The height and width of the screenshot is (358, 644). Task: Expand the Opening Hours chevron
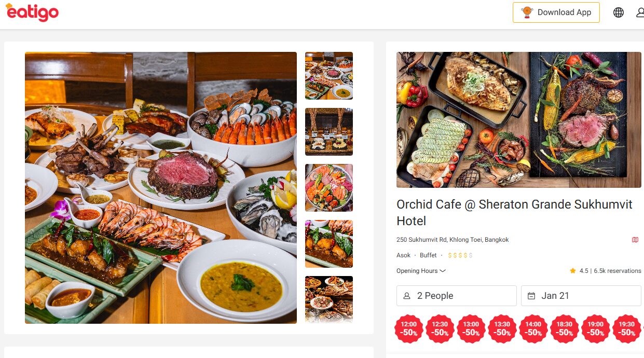[x=443, y=271]
